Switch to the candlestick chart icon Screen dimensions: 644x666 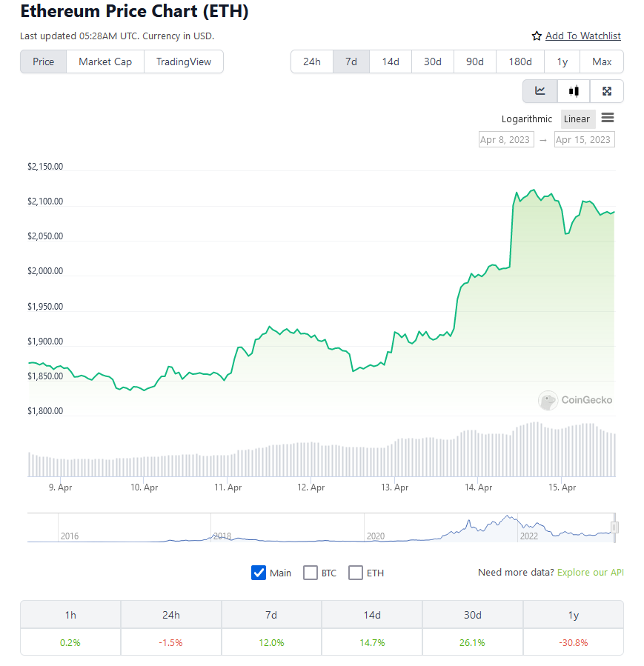click(572, 90)
